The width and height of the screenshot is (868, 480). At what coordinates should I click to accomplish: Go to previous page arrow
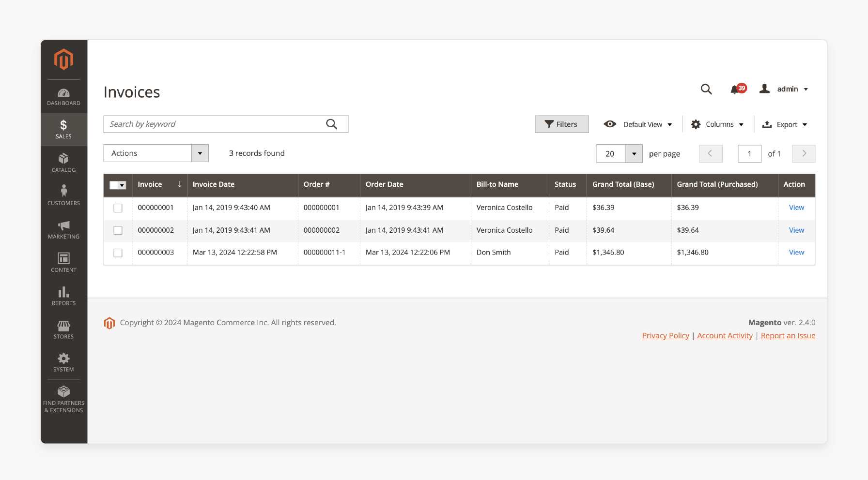[x=711, y=153]
